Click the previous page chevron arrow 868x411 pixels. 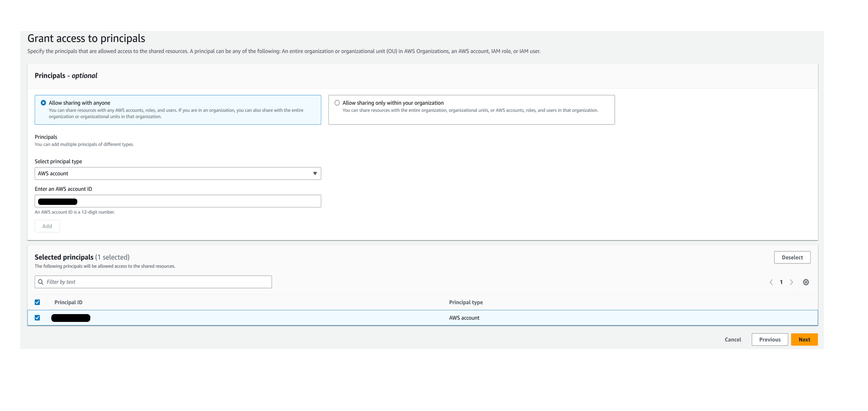click(x=771, y=282)
